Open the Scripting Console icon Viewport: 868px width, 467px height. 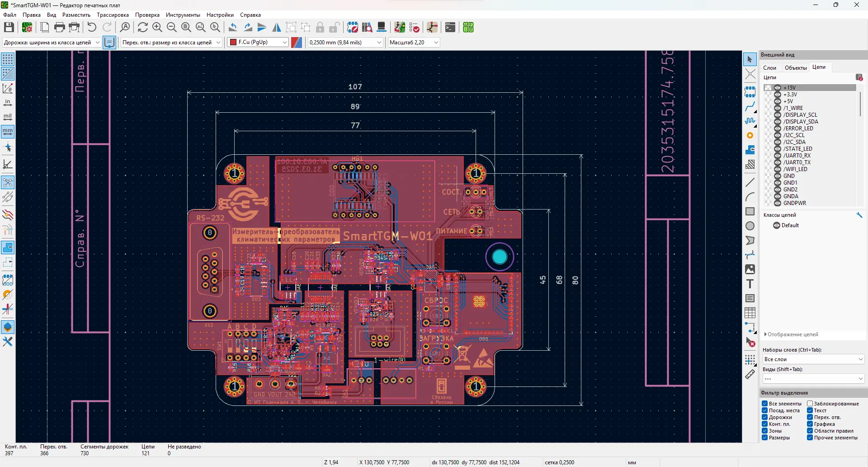tap(450, 28)
